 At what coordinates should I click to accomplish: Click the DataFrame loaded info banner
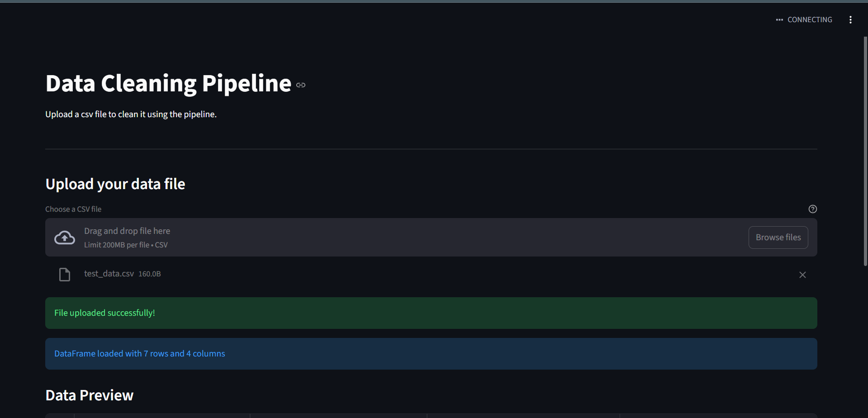(x=139, y=354)
